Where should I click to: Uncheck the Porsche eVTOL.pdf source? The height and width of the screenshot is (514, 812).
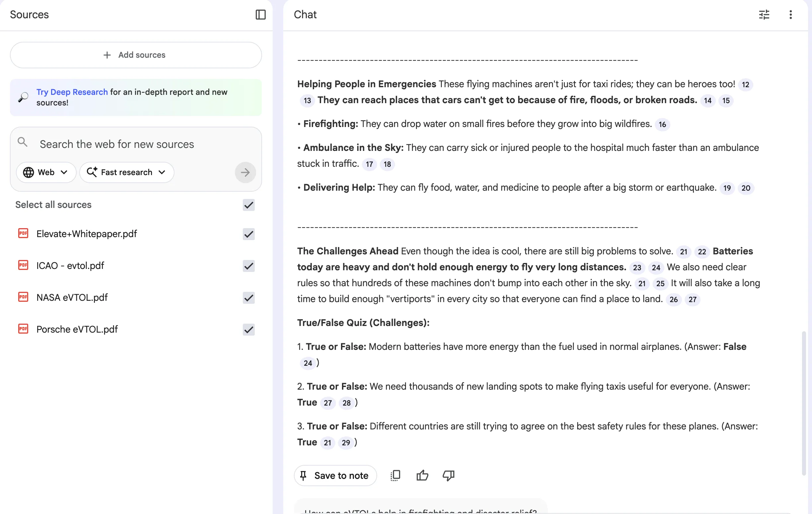coord(248,329)
